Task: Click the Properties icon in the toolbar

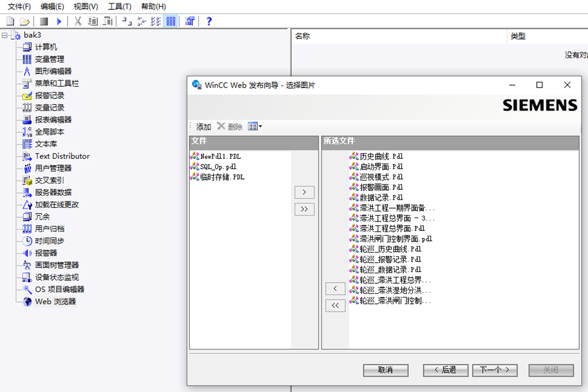Action: 189,21
